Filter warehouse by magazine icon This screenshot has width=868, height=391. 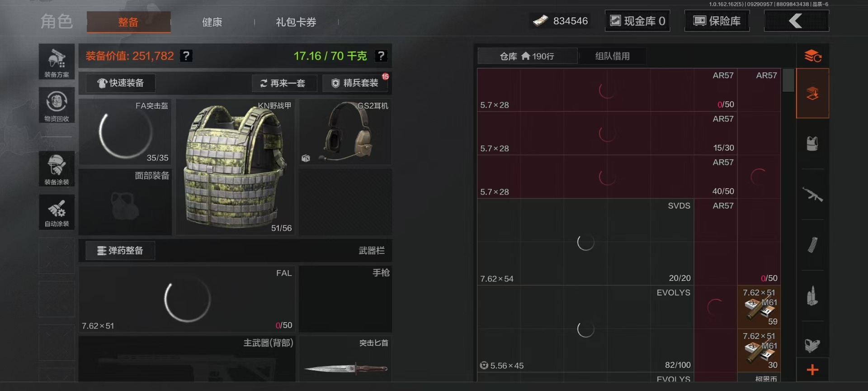coord(812,245)
